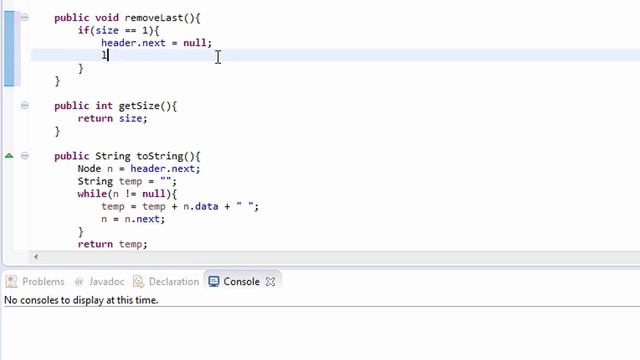Click the Console monitor icon
Screen dimensions: 640x360
[x=213, y=281]
